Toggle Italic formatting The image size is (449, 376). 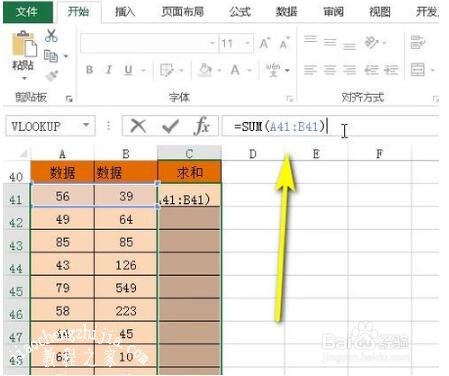[x=109, y=70]
